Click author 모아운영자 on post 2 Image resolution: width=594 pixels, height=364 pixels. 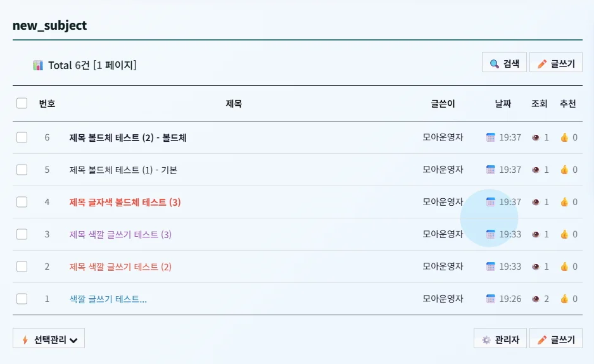(x=443, y=267)
